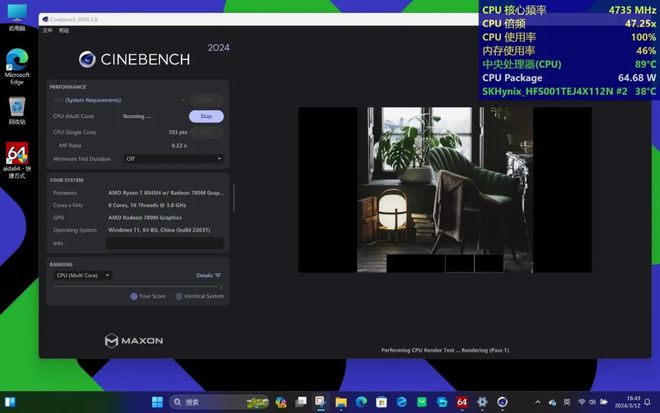
Task: Click the "Running ..." status text
Action: (136, 116)
